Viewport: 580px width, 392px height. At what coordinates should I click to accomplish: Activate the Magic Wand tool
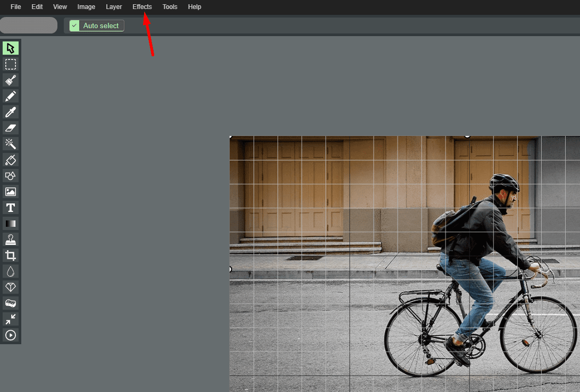pyautogui.click(x=11, y=144)
